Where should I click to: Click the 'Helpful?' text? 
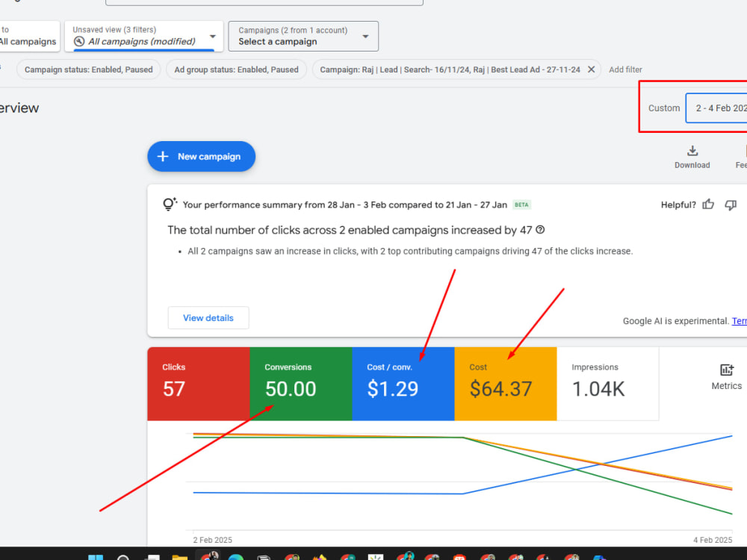[678, 205]
